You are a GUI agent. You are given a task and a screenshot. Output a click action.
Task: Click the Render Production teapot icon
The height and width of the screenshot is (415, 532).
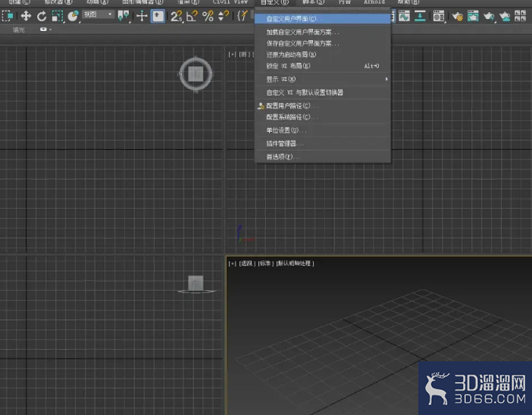pyautogui.click(x=489, y=16)
